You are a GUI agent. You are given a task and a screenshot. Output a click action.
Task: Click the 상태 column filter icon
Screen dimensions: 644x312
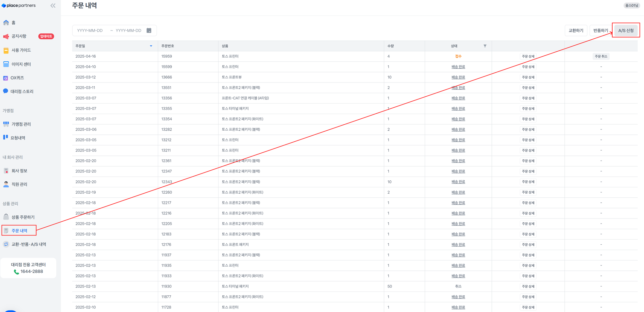485,46
